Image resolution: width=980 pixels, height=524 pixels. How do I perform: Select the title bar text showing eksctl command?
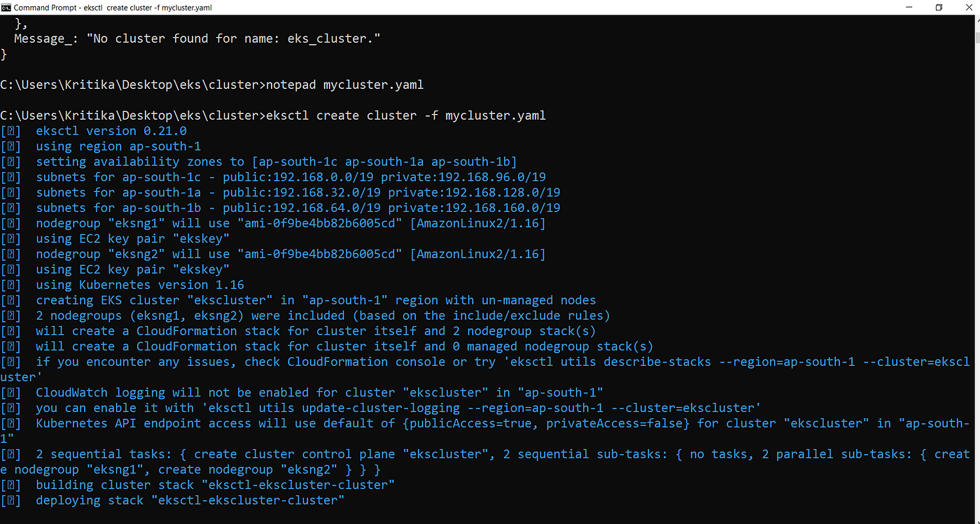112,7
